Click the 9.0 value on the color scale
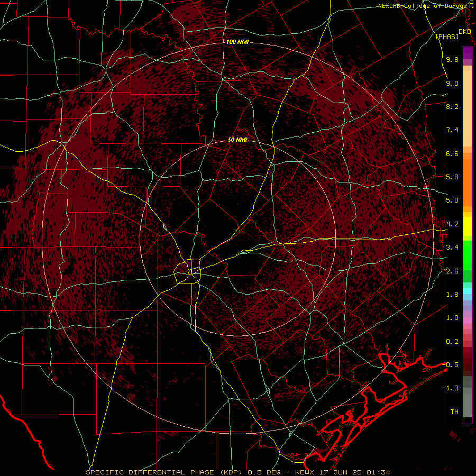The height and width of the screenshot is (476, 476). pyautogui.click(x=452, y=83)
